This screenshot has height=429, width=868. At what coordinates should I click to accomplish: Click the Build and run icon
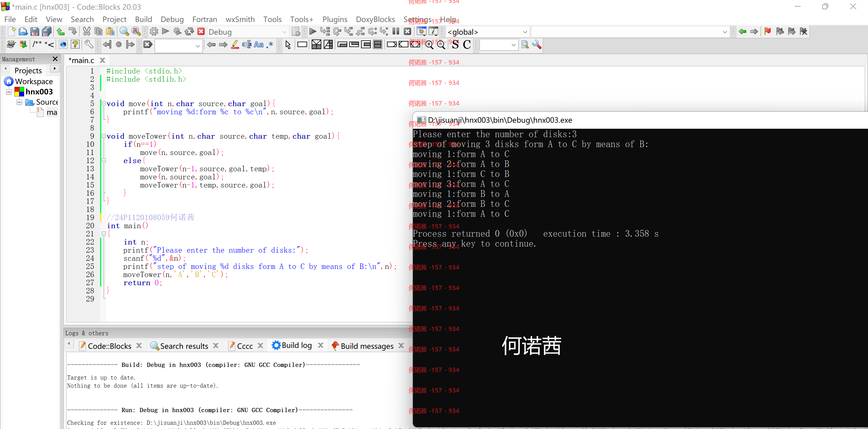(x=177, y=32)
